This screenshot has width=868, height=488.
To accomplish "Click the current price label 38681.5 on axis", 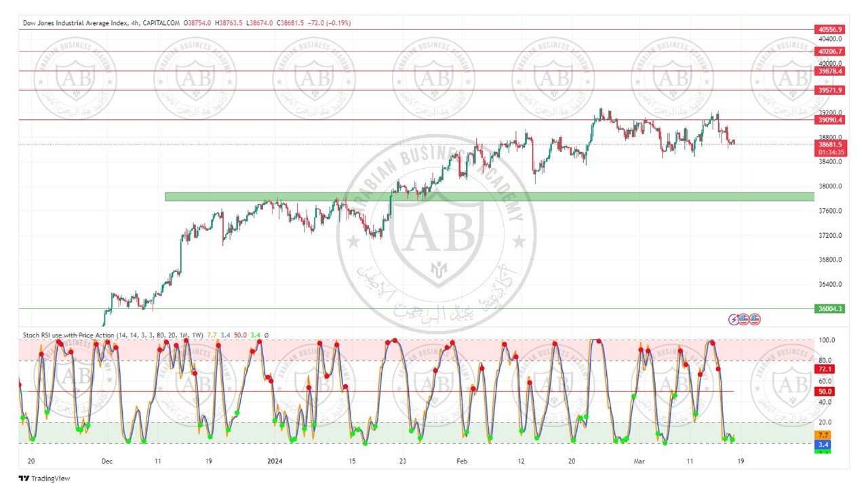I will tap(830, 144).
